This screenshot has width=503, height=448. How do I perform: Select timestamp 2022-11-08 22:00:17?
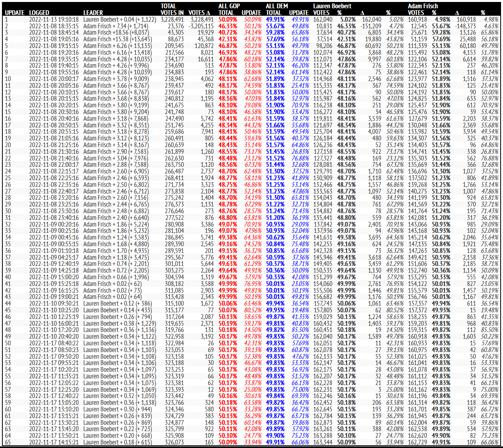54,165
